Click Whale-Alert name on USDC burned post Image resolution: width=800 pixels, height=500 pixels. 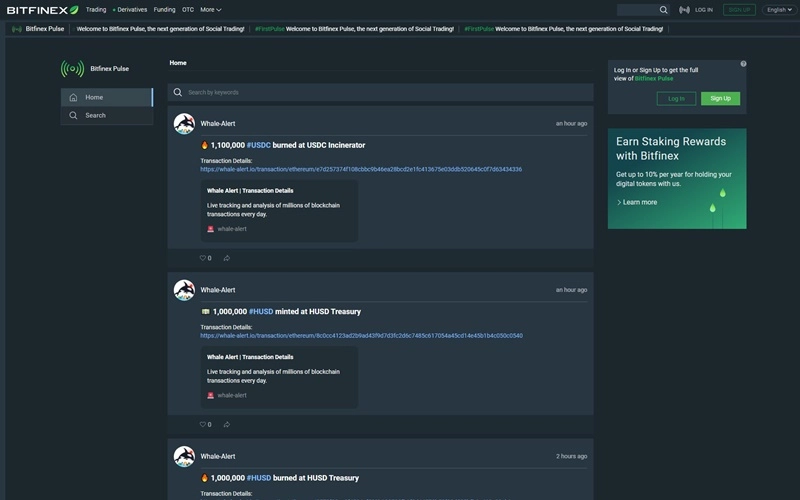(218, 123)
